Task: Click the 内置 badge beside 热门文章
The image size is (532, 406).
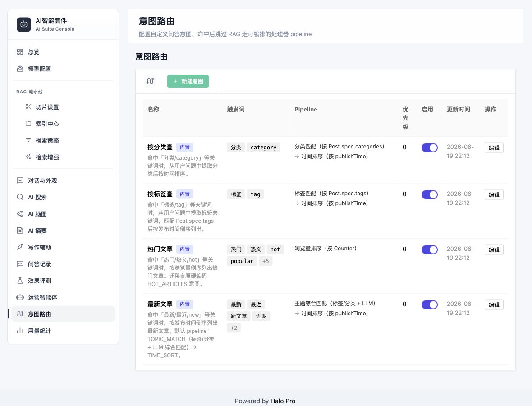Action: (185, 249)
